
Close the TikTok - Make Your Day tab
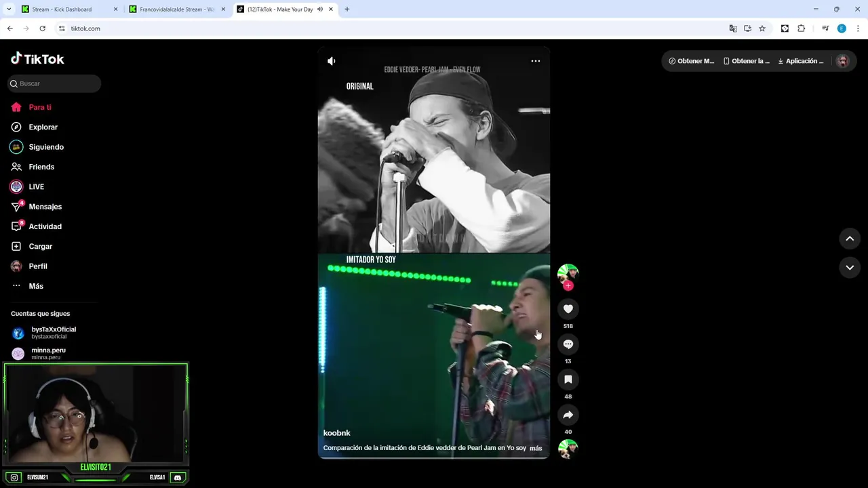331,9
